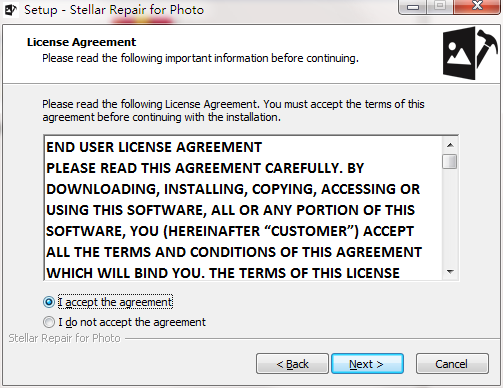The width and height of the screenshot is (503, 388).
Task: Select 'I do not accept the agreement'
Action: tap(49, 322)
